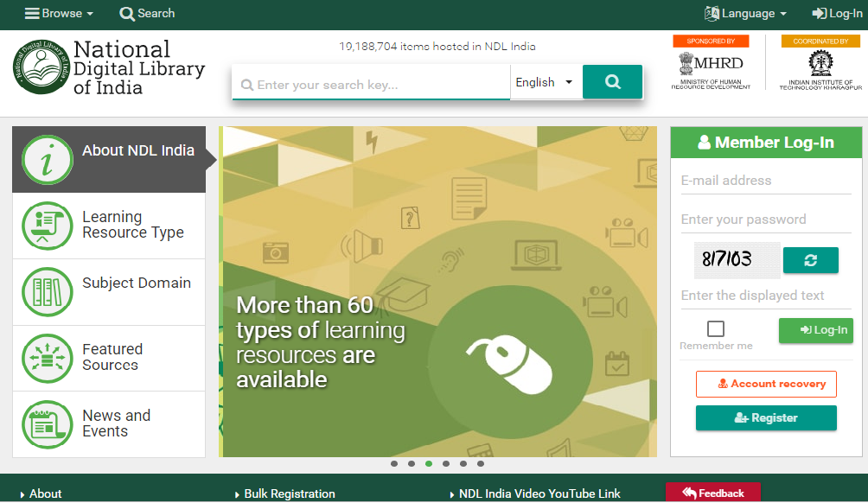Select Search in the top menu bar
The image size is (868, 503).
147,13
